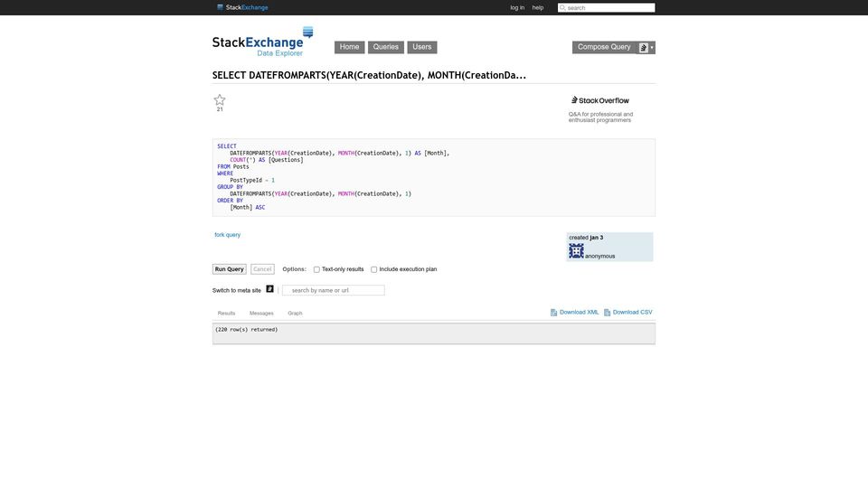868x488 pixels.
Task: Click the search by name or url field
Action: coord(334,290)
